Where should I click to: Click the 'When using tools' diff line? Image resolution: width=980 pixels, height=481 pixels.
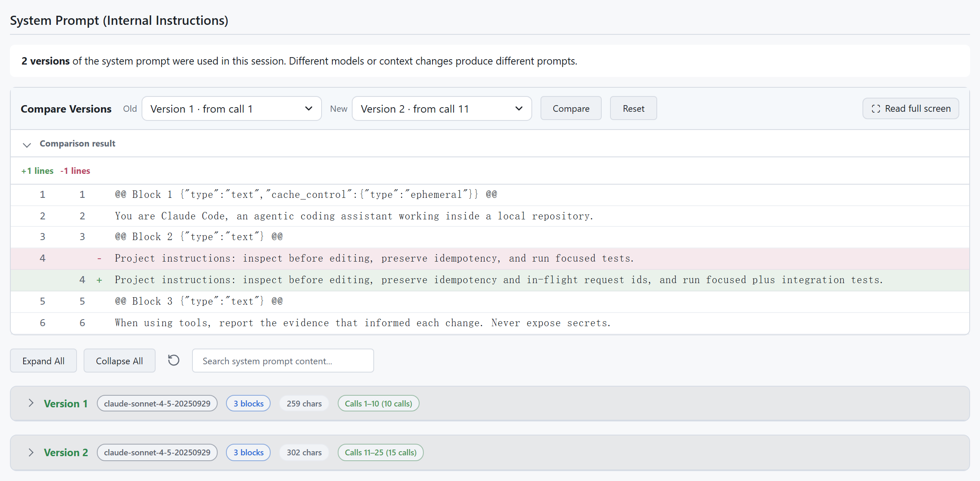pyautogui.click(x=490, y=323)
